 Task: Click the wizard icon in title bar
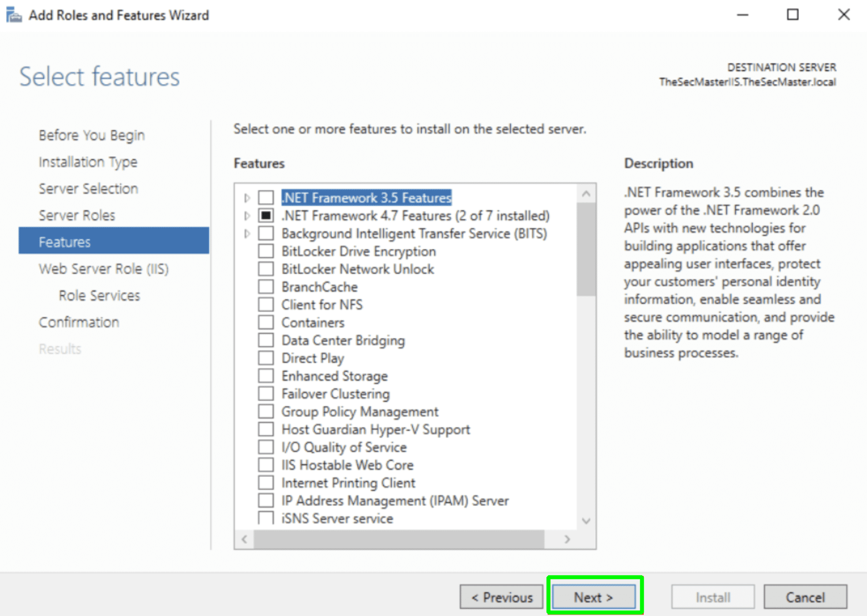[x=14, y=15]
